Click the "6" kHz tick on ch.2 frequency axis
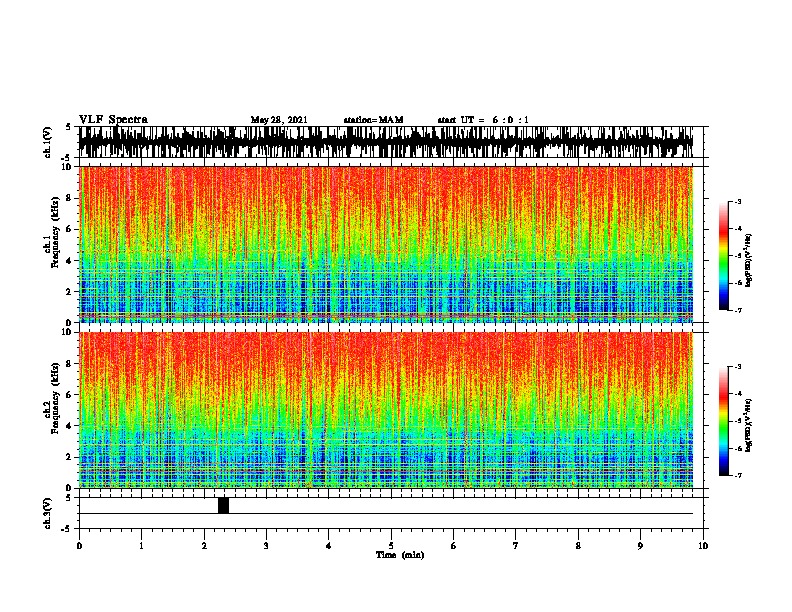 (x=70, y=395)
